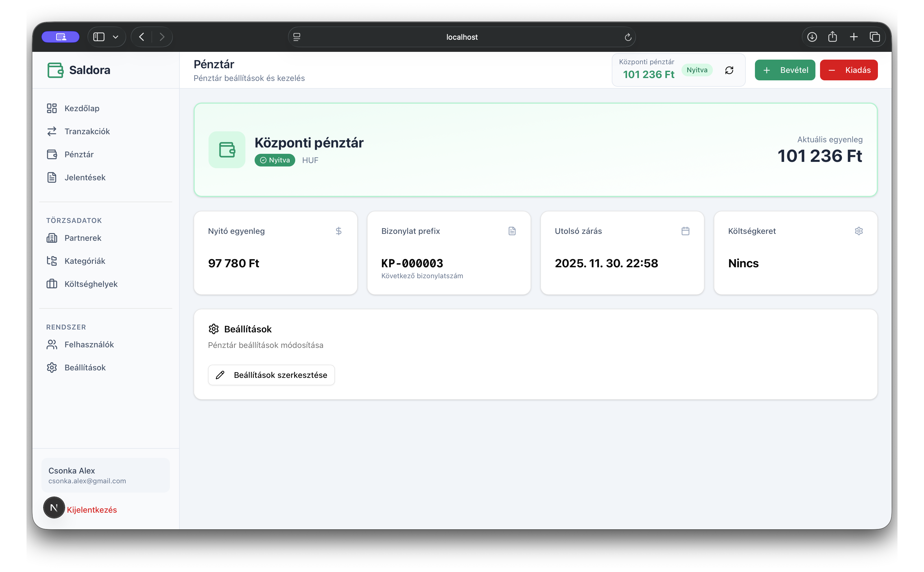This screenshot has height=572, width=924.
Task: Click the Next.js dev tools N badge
Action: click(54, 507)
